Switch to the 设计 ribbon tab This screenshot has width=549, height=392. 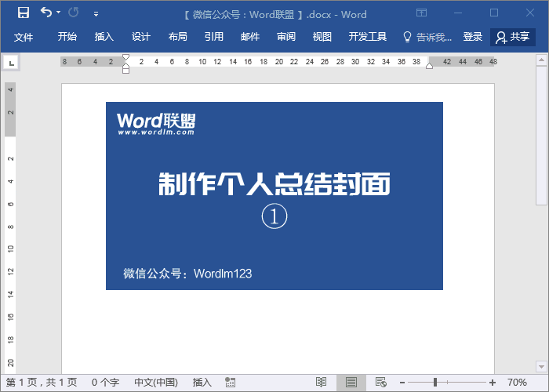[x=140, y=37]
